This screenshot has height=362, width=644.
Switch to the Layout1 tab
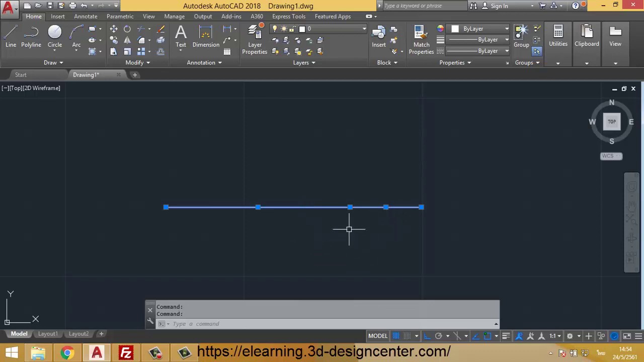click(x=48, y=334)
